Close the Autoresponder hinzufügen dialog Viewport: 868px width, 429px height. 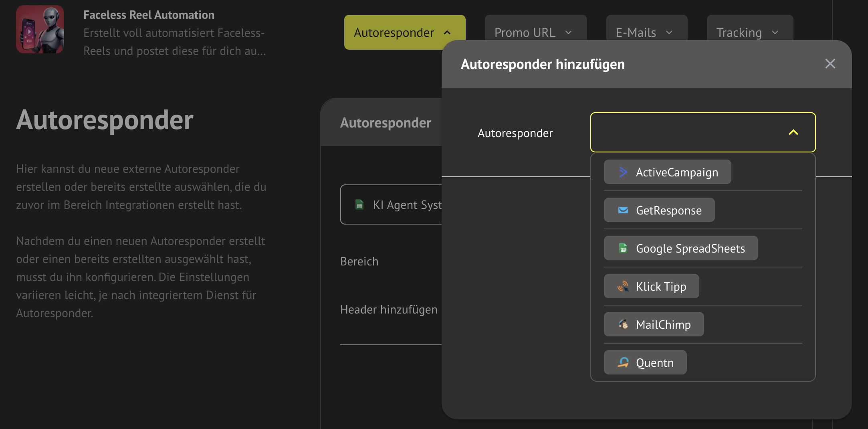(x=830, y=64)
